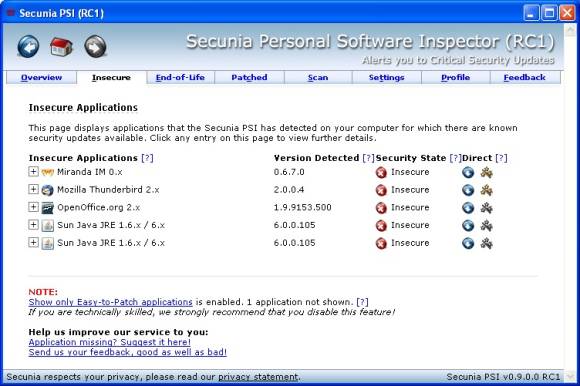Switch to the Overview tab

point(41,78)
